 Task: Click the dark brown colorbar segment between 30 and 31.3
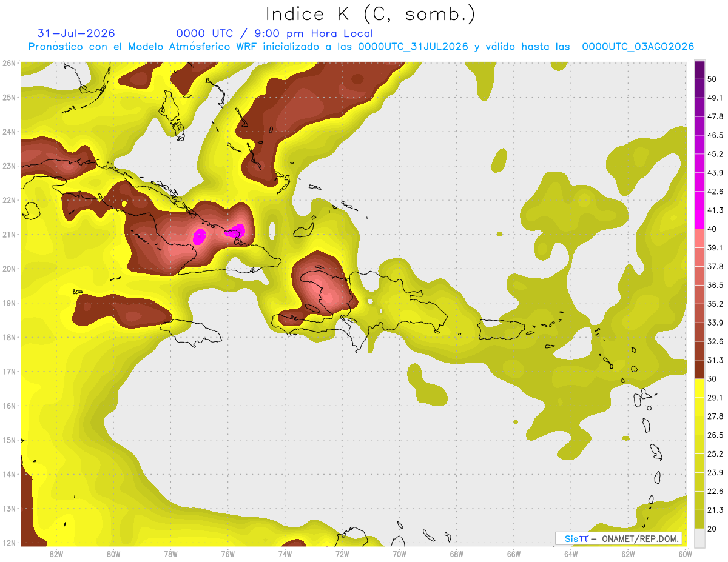[699, 369]
